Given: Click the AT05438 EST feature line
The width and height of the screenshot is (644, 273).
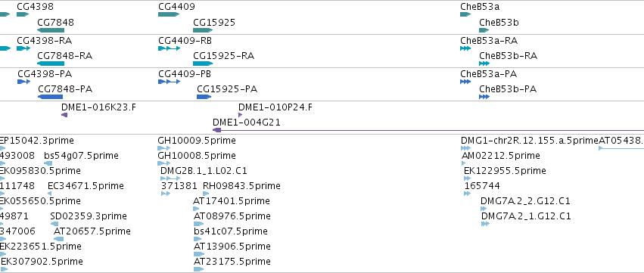Looking at the screenshot, I should [x=621, y=148].
